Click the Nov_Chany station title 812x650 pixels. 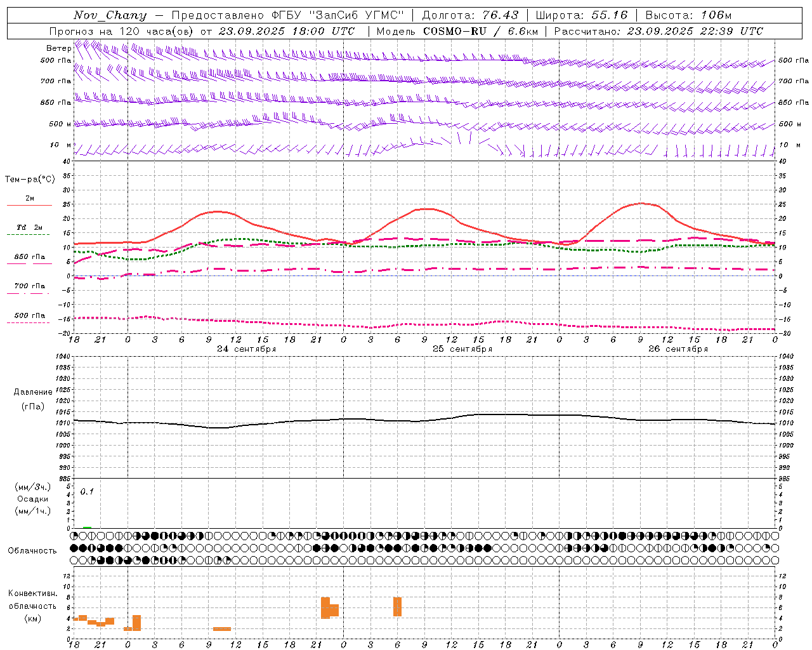(x=110, y=15)
